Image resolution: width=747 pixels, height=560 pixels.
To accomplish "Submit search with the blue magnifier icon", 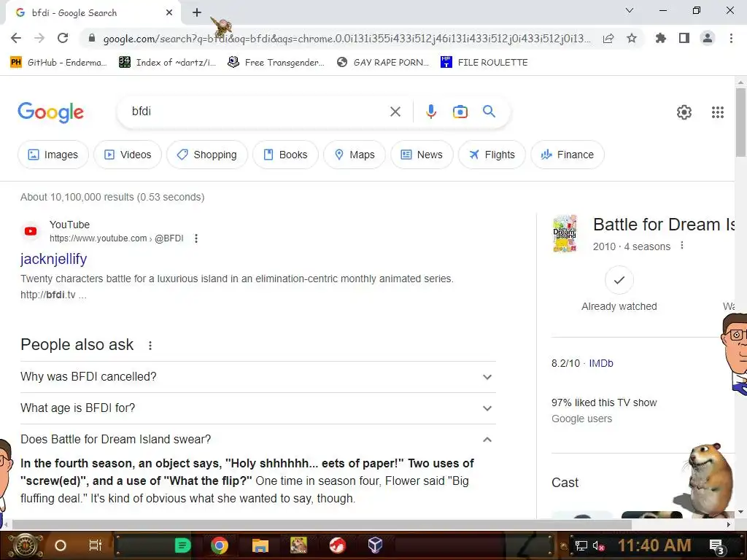I will pyautogui.click(x=489, y=112).
